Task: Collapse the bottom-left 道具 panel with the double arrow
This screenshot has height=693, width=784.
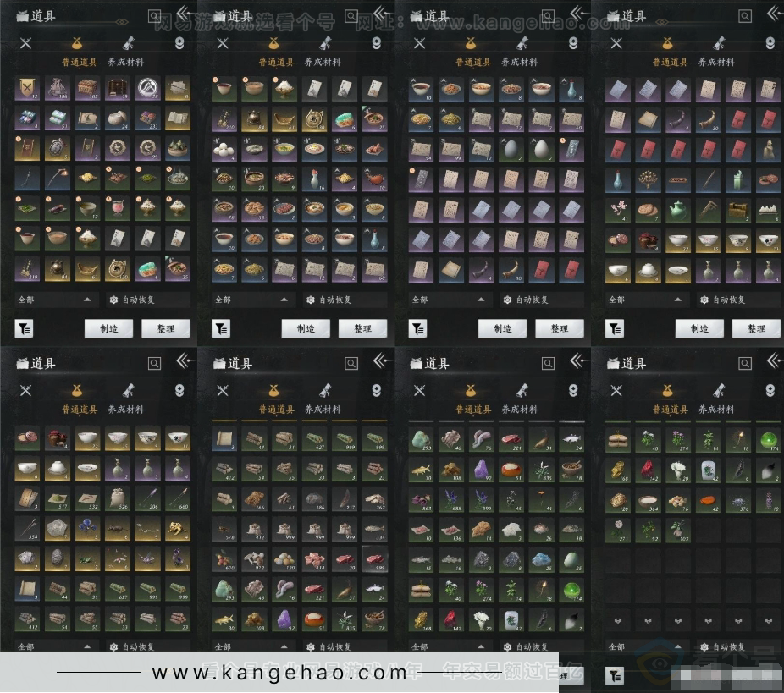Action: tap(184, 360)
